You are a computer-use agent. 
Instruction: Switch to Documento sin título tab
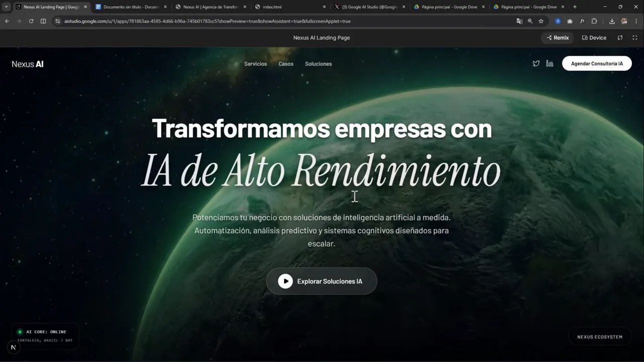pyautogui.click(x=131, y=7)
